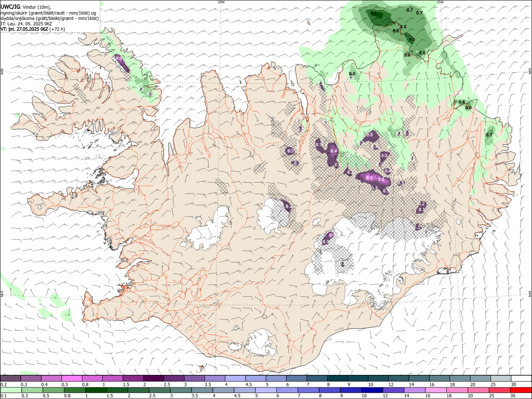Viewport: 532px width, 399px height.
Task: Pick lower legend swatch between 20 and 25
Action: pyautogui.click(x=478, y=390)
